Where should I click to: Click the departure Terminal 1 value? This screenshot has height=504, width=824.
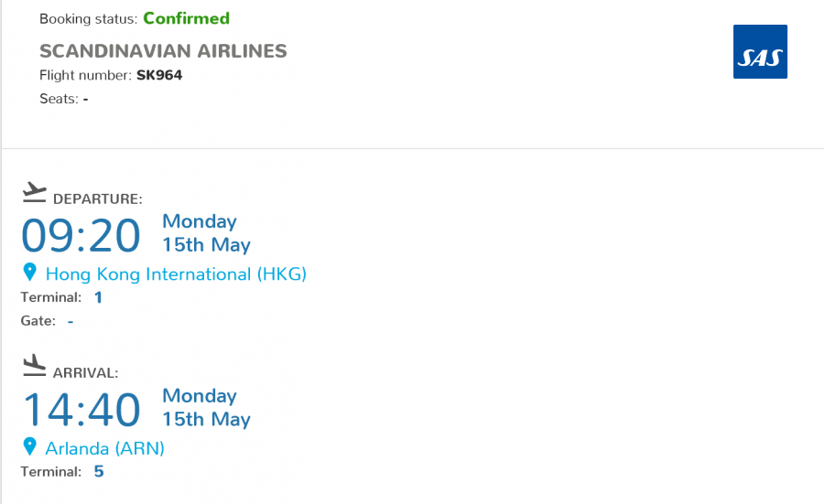pyautogui.click(x=98, y=297)
